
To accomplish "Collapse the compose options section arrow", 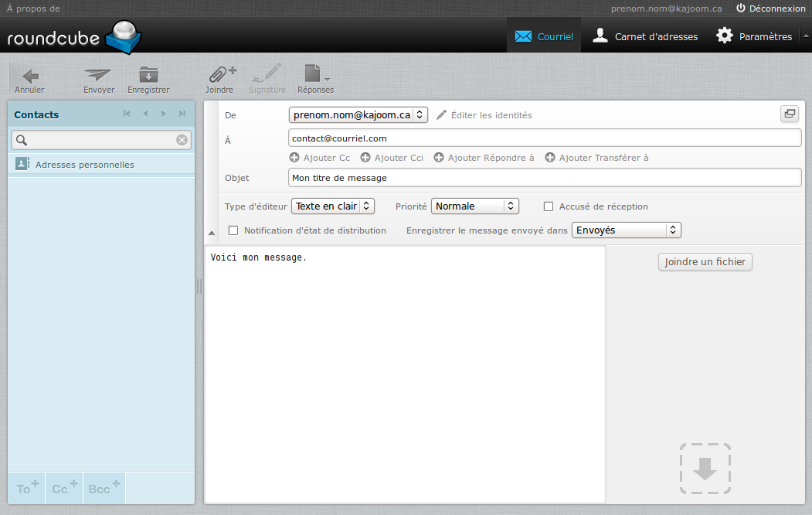I will (x=211, y=234).
